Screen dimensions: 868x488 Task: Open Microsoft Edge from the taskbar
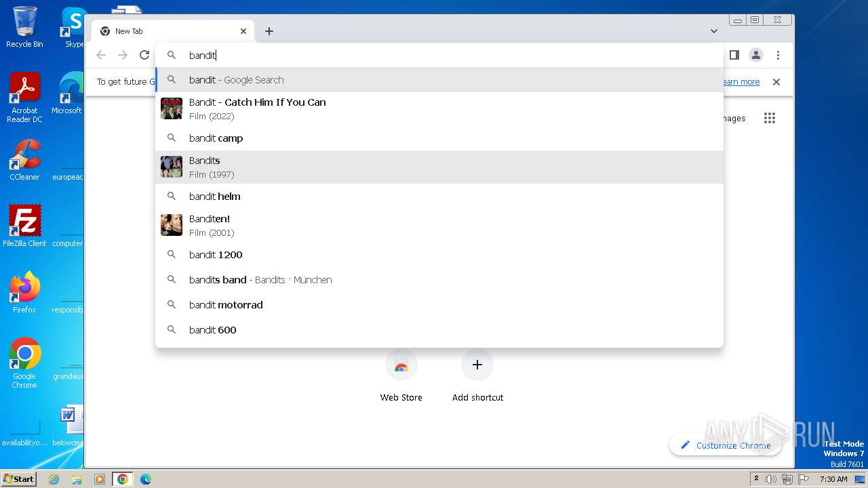145,479
